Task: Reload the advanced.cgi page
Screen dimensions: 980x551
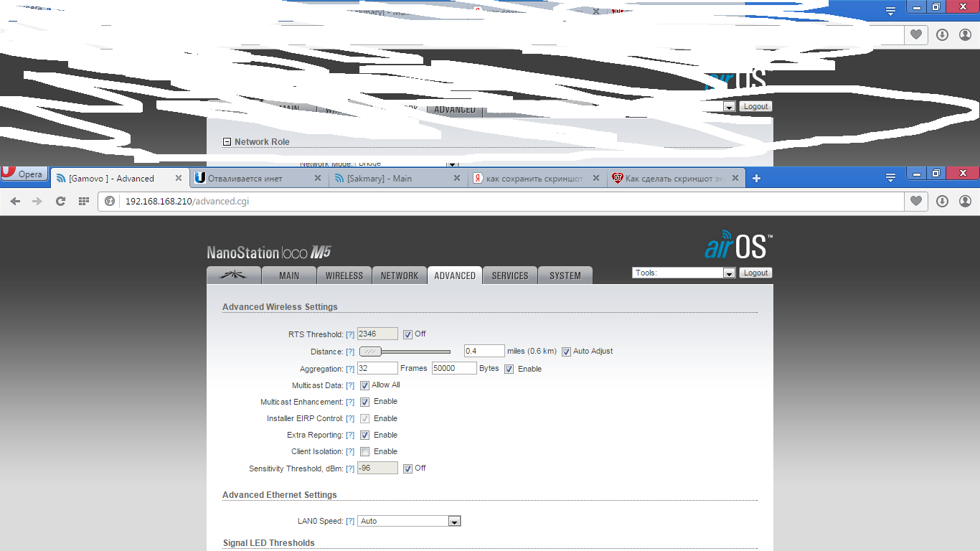Action: coord(60,202)
